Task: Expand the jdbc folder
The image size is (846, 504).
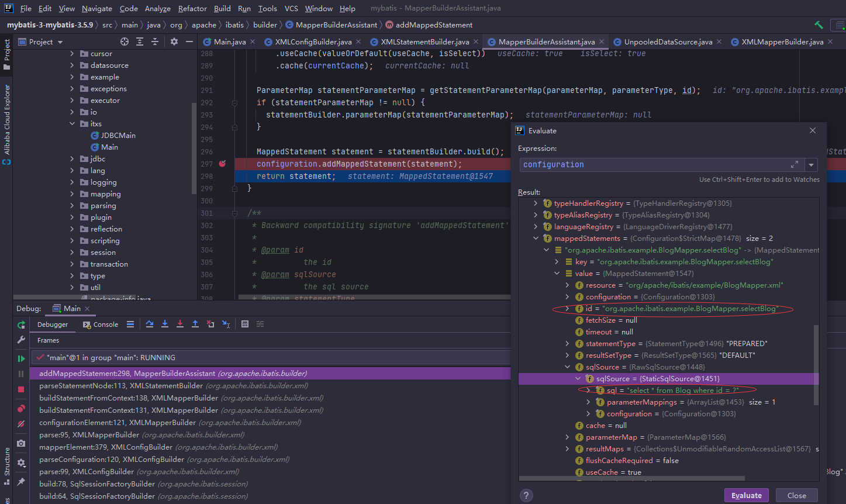Action: click(72, 159)
